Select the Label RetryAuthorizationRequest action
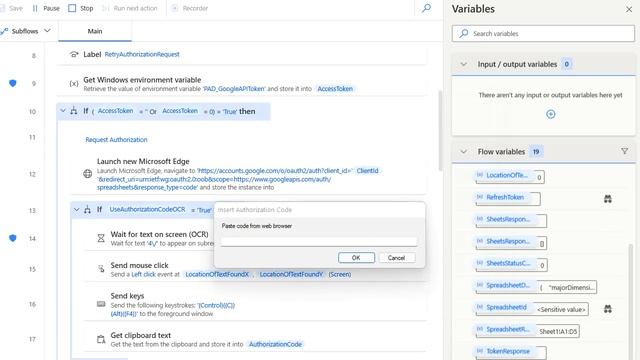 pyautogui.click(x=241, y=54)
